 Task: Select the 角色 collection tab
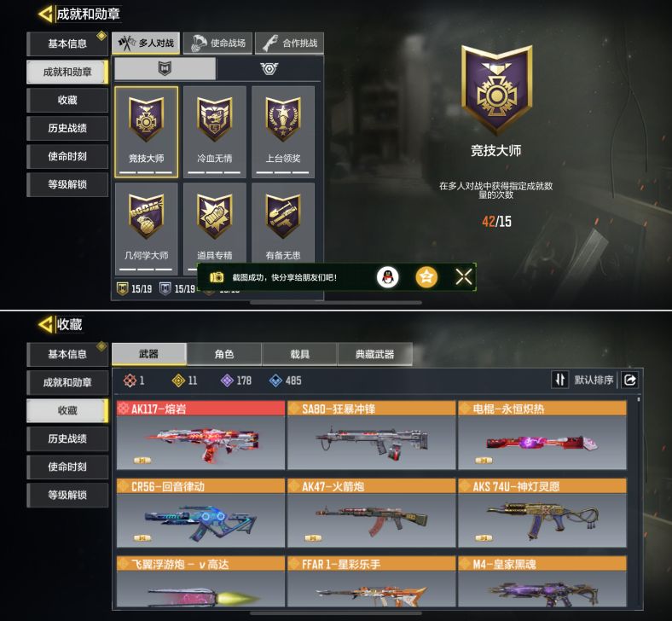click(x=224, y=354)
